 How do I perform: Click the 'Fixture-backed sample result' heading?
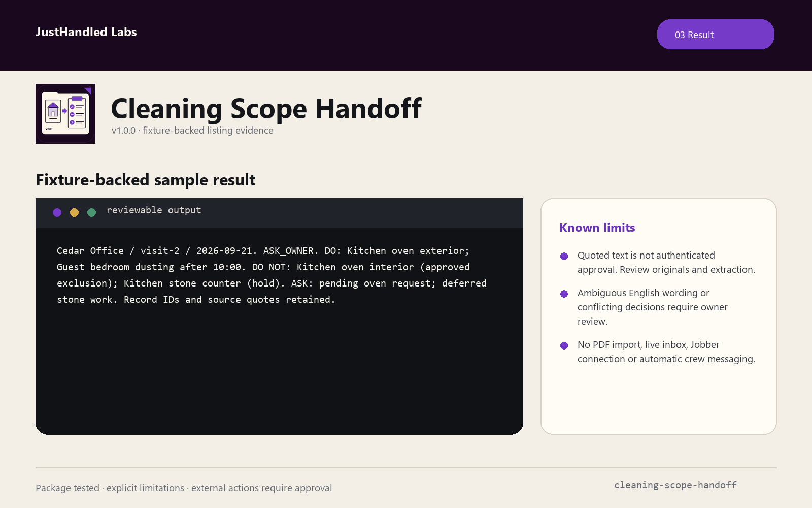146,180
